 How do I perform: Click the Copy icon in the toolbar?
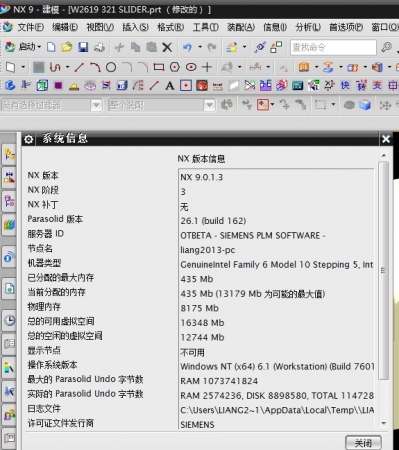[135, 47]
